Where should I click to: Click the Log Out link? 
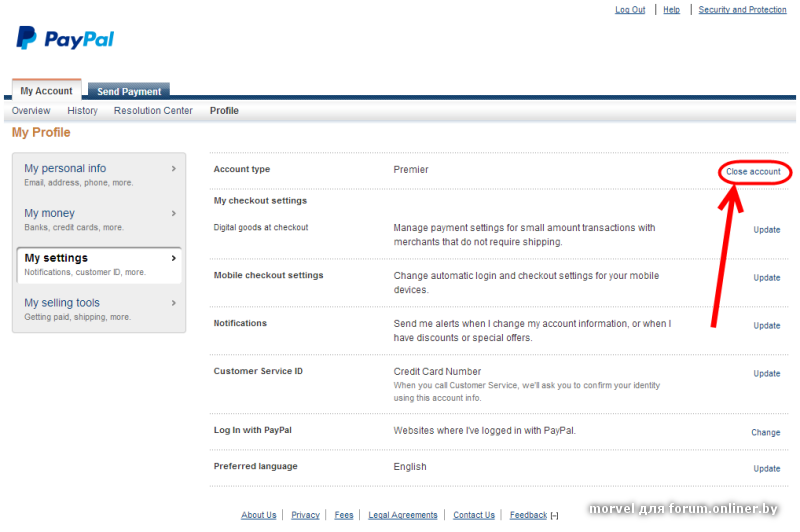click(630, 10)
